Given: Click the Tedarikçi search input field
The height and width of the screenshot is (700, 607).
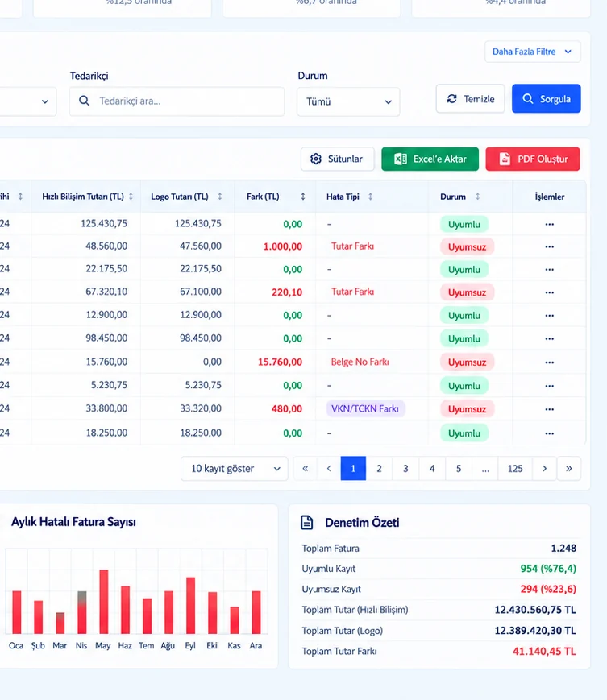Looking at the screenshot, I should 177,101.
